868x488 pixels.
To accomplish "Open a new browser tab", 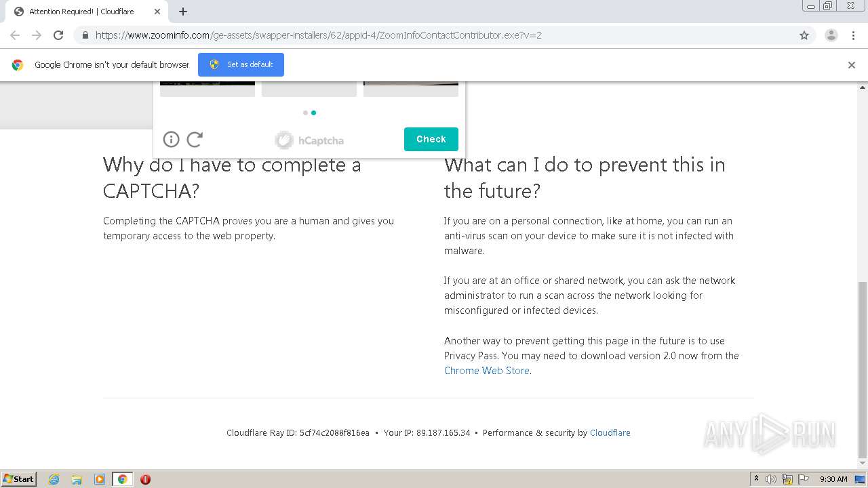I will 183,12.
